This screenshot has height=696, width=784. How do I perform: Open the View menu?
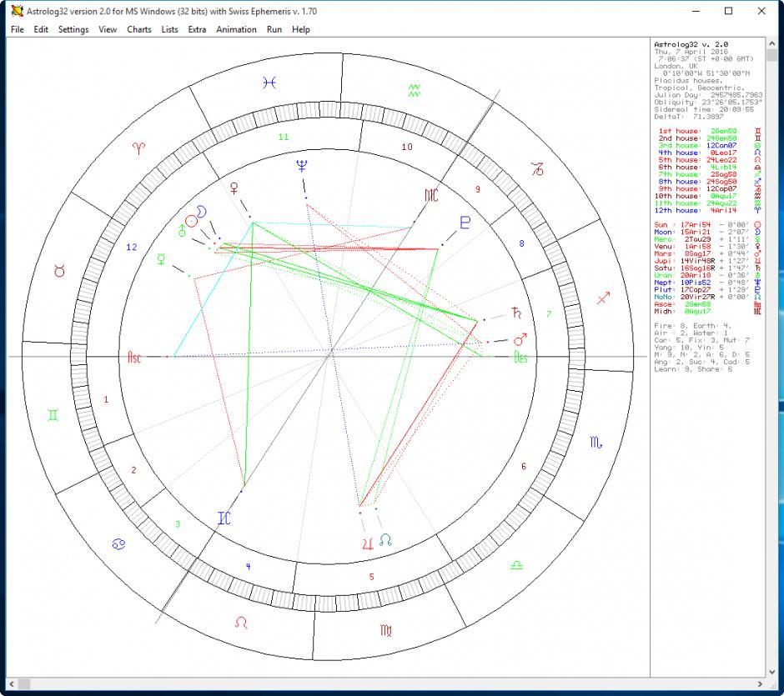click(108, 29)
